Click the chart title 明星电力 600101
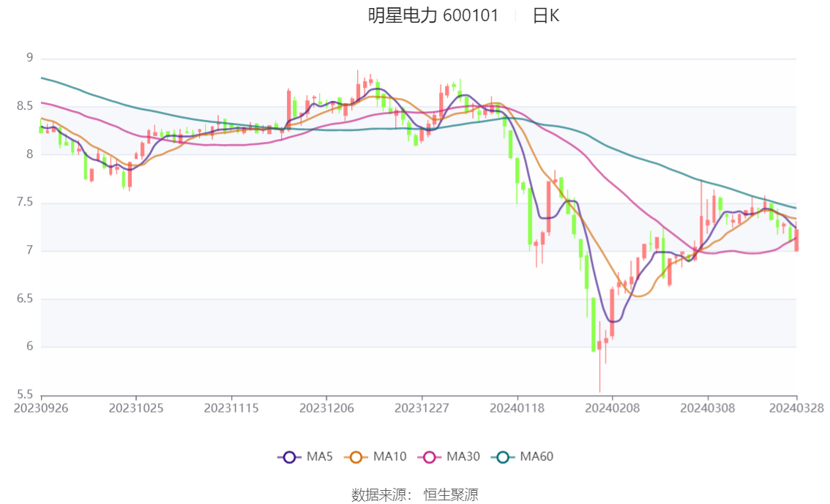 click(x=433, y=15)
